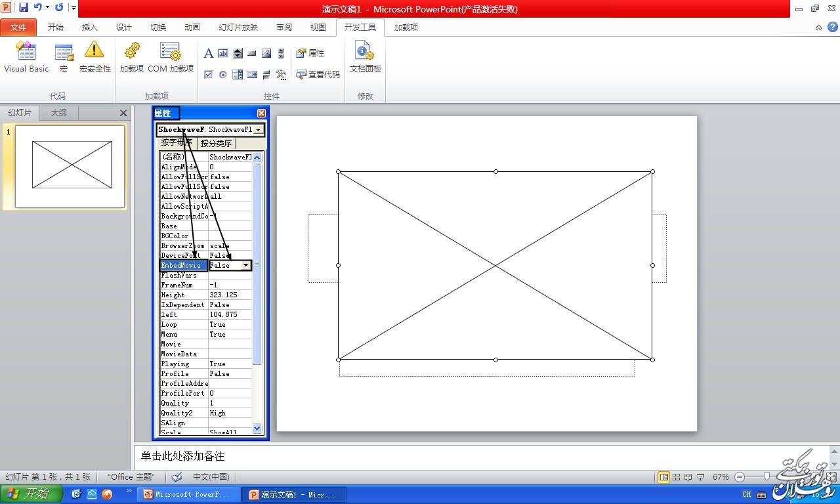Image resolution: width=840 pixels, height=504 pixels.
Task: Insert an Image control
Action: point(266,53)
